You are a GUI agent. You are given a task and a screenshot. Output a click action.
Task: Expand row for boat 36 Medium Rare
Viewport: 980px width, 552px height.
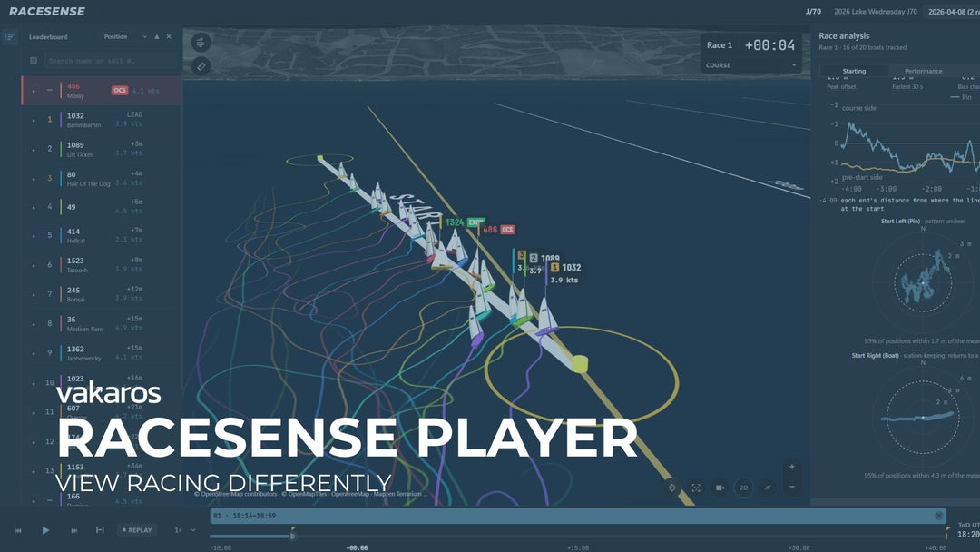coord(34,324)
